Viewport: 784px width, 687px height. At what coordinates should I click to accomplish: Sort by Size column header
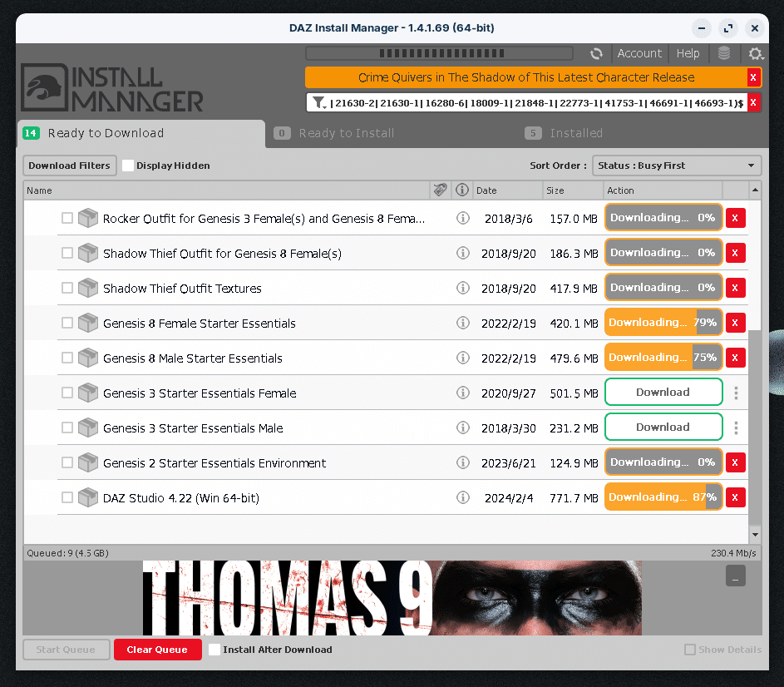573,190
